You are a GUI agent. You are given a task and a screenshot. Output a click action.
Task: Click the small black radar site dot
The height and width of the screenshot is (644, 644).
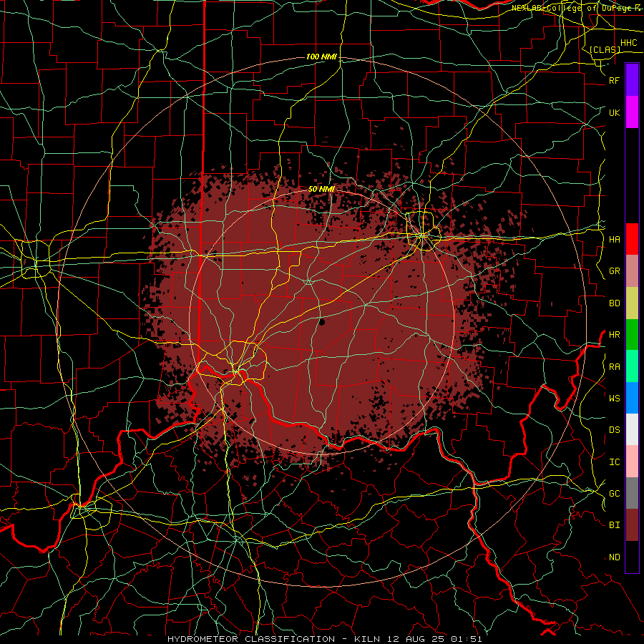pos(321,321)
